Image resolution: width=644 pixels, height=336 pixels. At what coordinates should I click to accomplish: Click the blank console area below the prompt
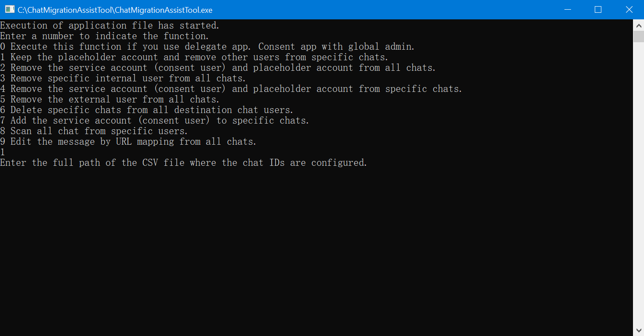(x=308, y=246)
